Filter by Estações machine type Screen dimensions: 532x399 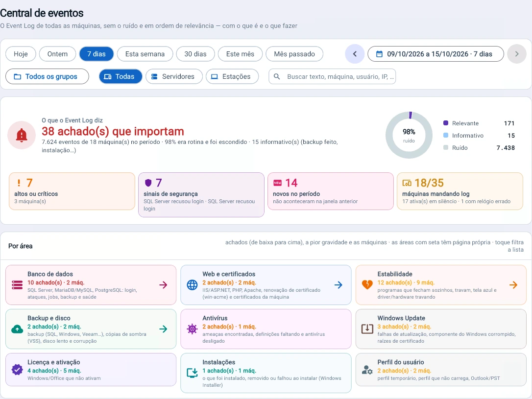point(232,76)
